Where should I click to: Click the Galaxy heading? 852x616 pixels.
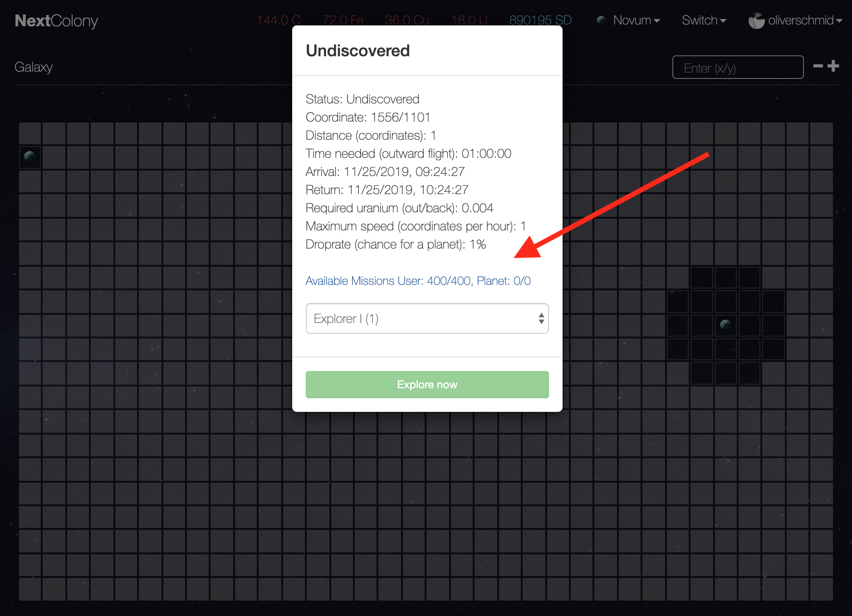point(34,67)
